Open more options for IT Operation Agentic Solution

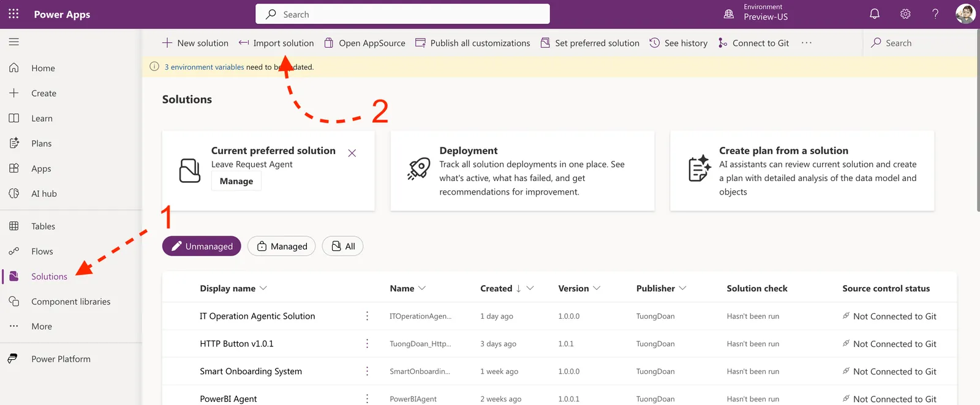[x=367, y=316]
